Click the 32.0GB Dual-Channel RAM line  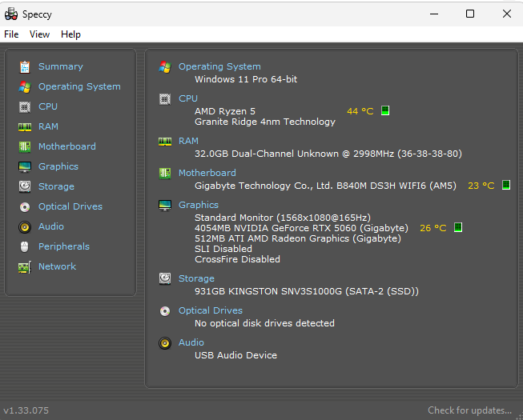(x=328, y=154)
